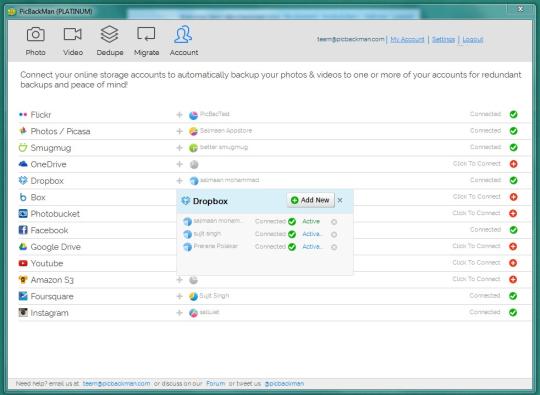Click the account avatar on the Instagram row

pos(194,313)
